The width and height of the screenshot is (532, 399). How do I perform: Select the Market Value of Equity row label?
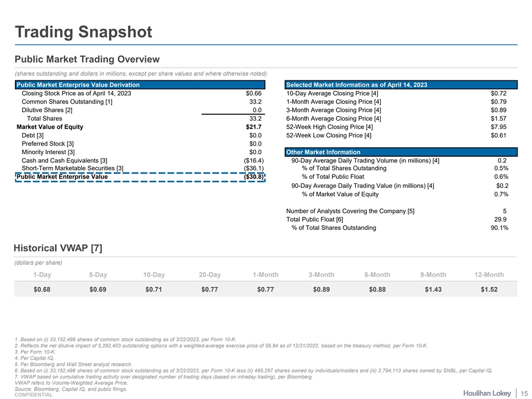[x=50, y=127]
